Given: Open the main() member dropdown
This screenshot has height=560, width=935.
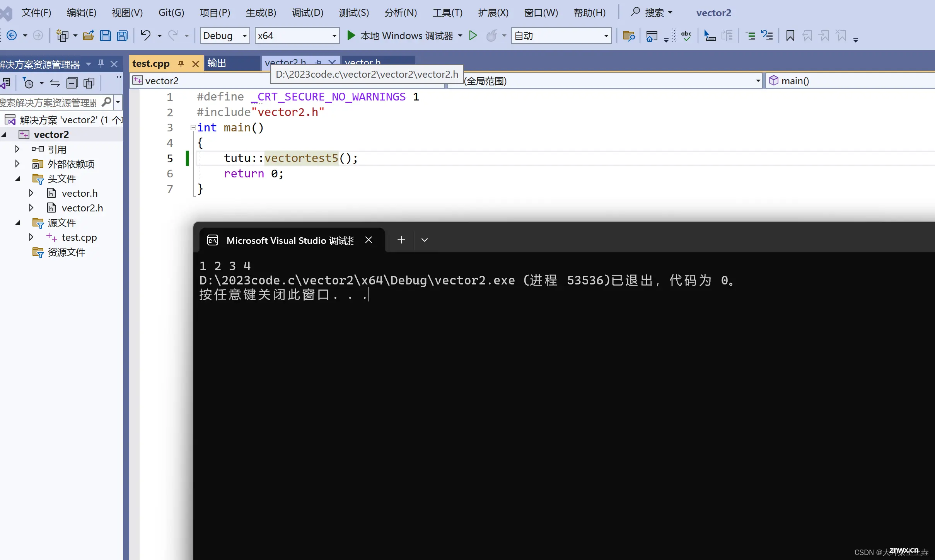Looking at the screenshot, I should [851, 81].
